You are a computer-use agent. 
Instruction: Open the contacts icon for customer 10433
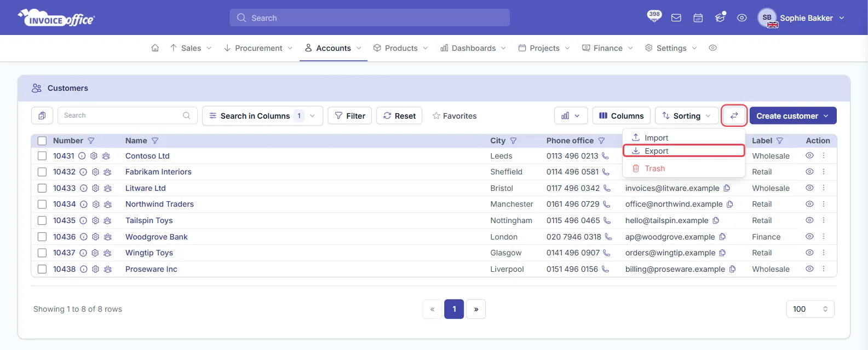(x=108, y=188)
